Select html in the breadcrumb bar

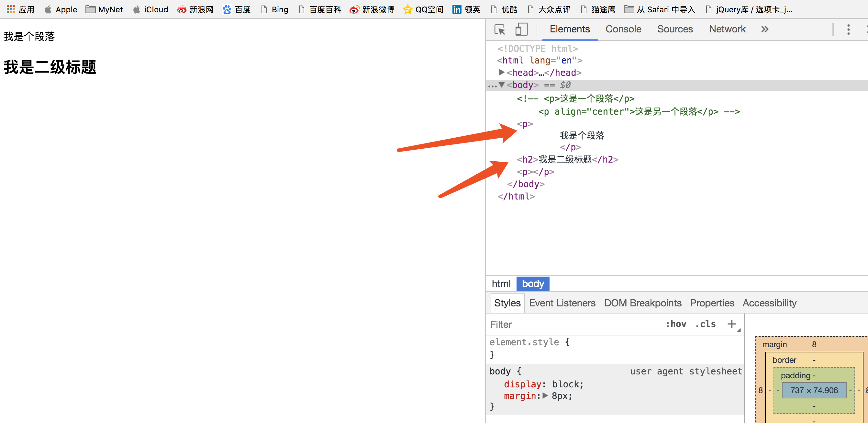point(501,284)
